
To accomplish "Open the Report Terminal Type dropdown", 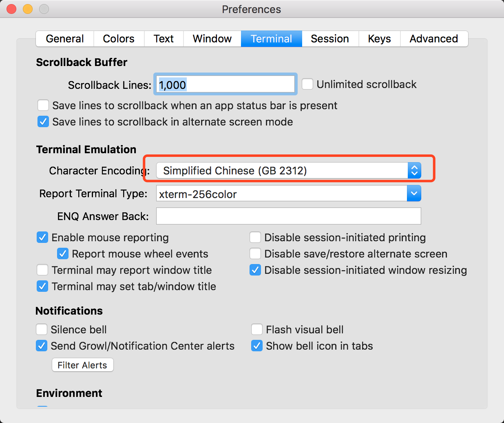I will click(414, 193).
